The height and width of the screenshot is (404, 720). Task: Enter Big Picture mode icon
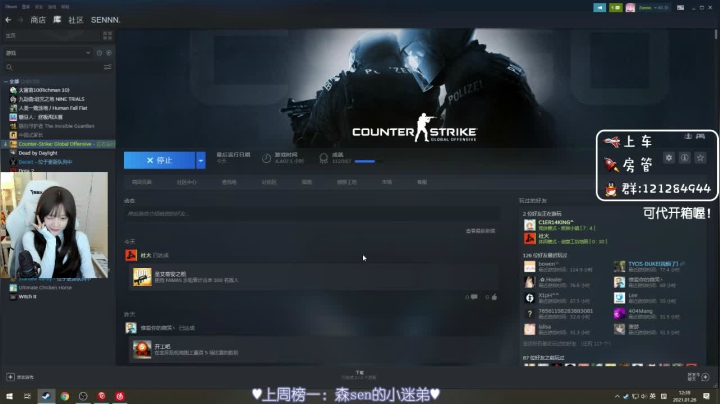coord(681,7)
